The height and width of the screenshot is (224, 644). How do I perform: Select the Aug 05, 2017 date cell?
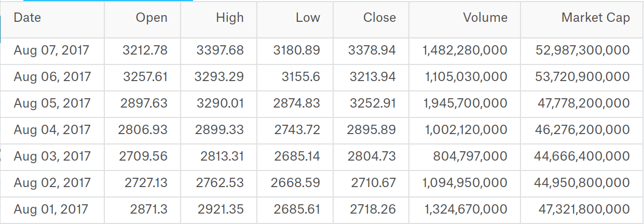click(52, 103)
